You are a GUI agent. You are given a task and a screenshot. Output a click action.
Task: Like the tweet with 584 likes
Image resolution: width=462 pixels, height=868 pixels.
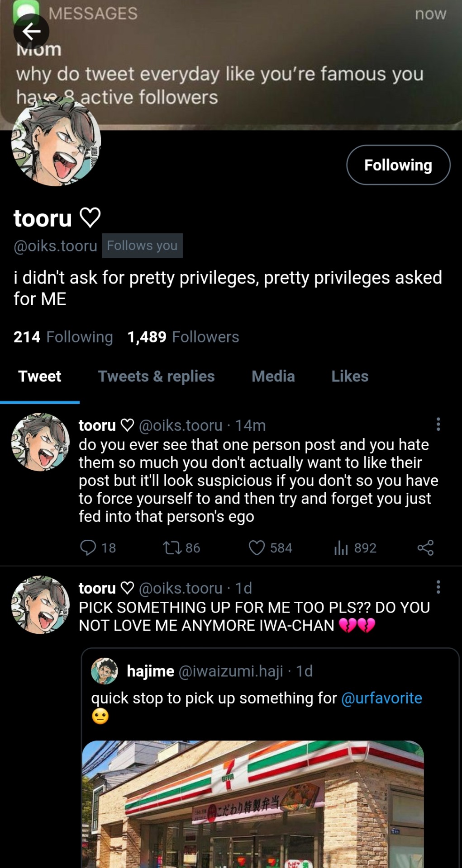coord(257,548)
